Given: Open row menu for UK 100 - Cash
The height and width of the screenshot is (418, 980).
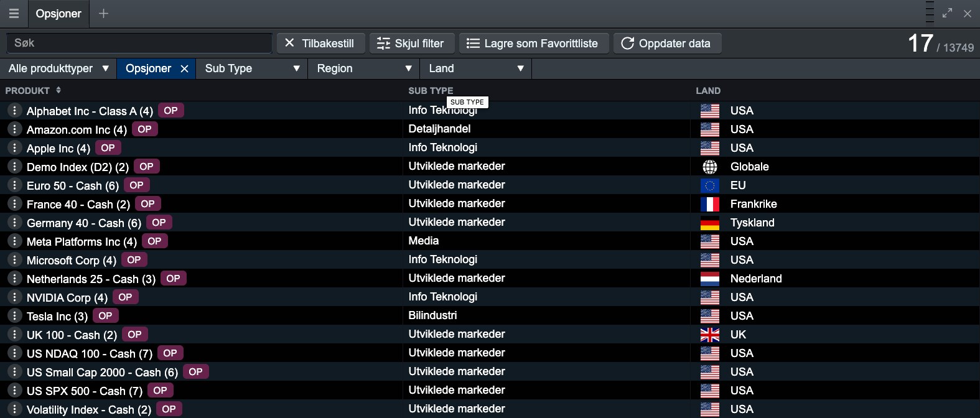Looking at the screenshot, I should 14,335.
